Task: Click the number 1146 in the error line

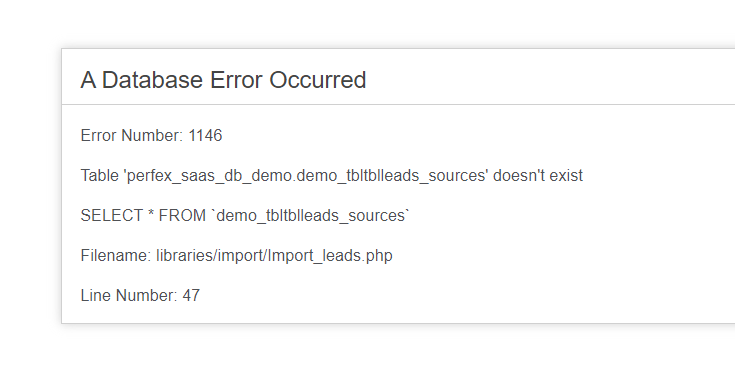Action: click(205, 135)
